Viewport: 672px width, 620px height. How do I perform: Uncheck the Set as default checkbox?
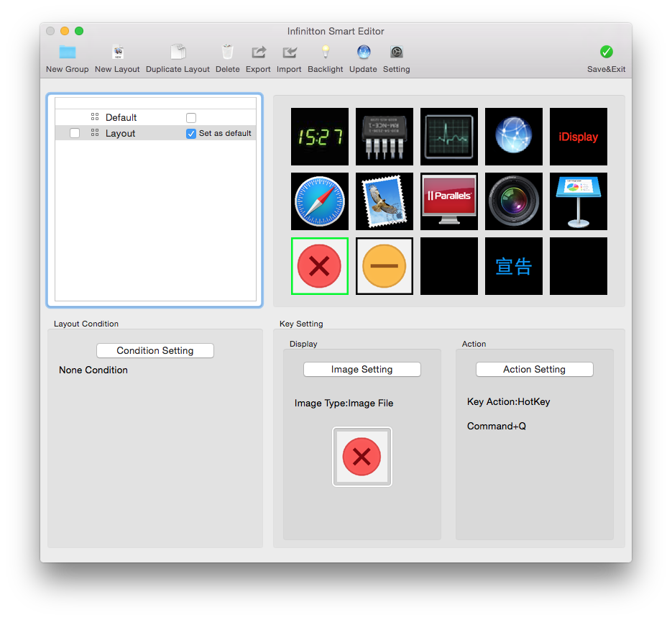(x=191, y=134)
